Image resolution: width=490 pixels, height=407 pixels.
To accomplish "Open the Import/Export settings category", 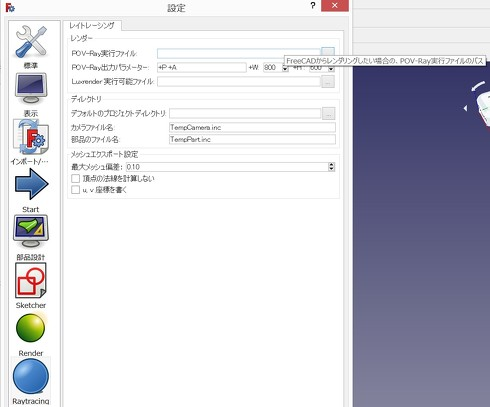I will 30,142.
